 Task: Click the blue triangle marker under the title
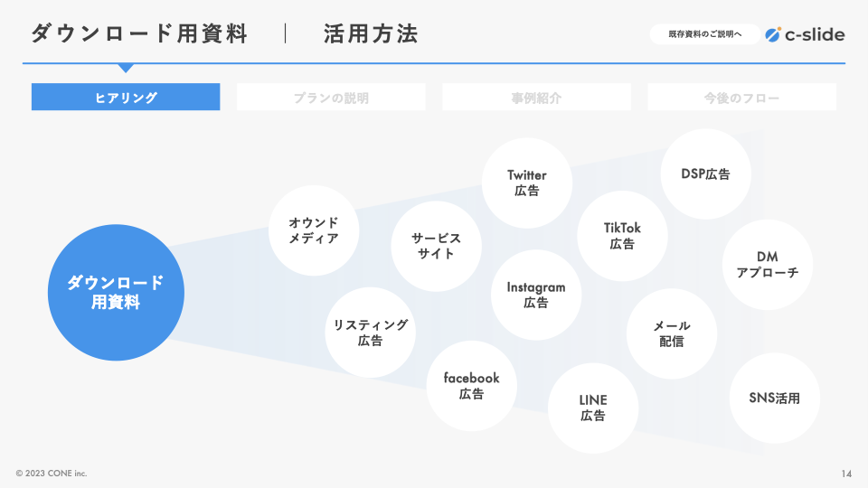pos(126,68)
